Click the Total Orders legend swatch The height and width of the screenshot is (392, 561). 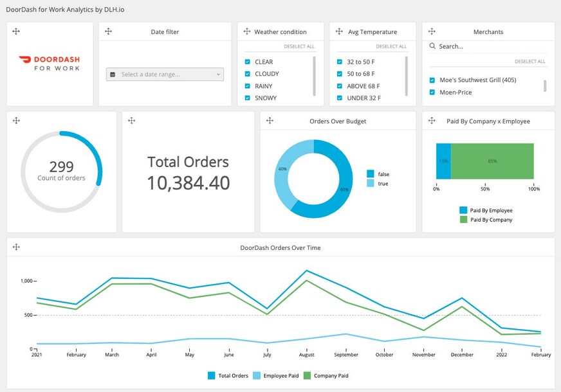(x=212, y=375)
